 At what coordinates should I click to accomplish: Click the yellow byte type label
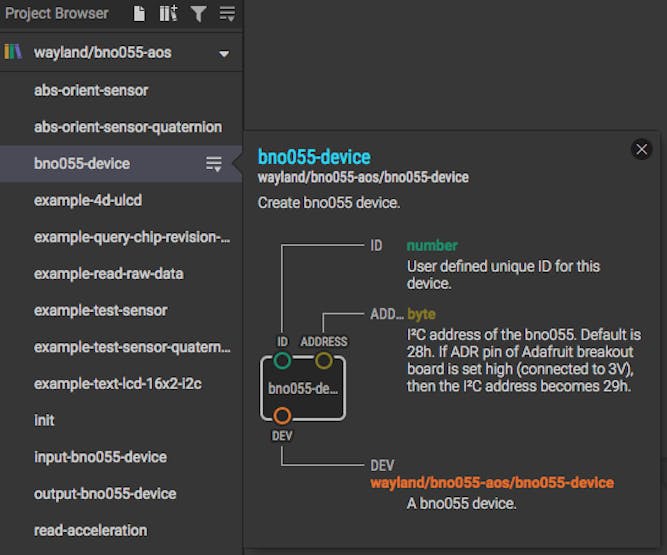421,314
